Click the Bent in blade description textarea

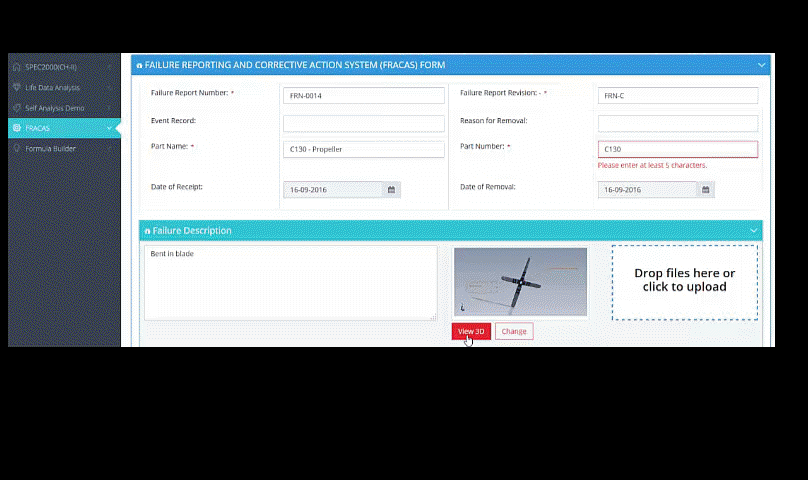pyautogui.click(x=290, y=282)
